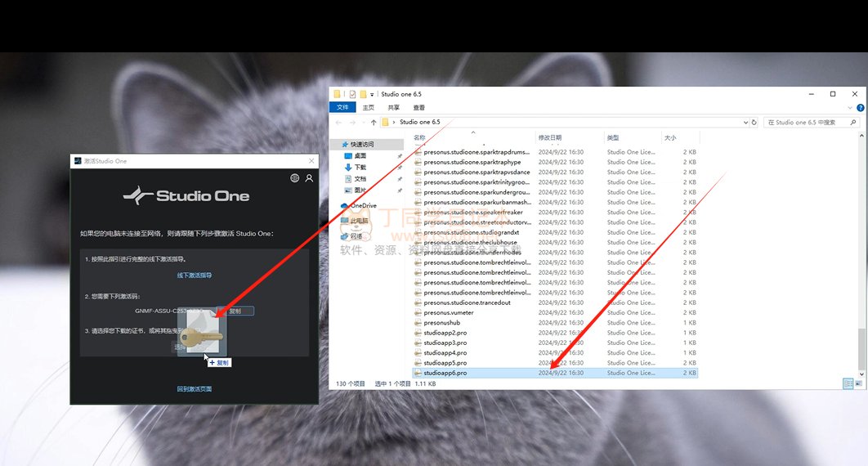Expand the address bar history dropdown
The width and height of the screenshot is (868, 466).
point(745,123)
